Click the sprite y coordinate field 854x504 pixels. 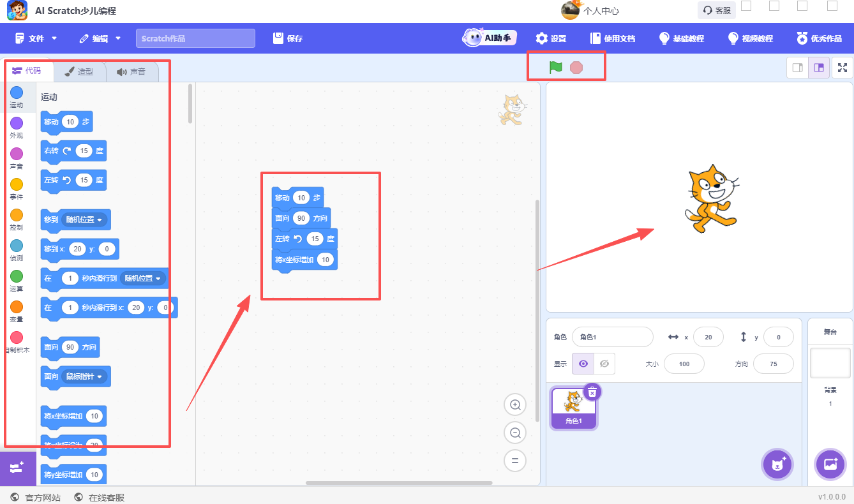[x=779, y=337]
